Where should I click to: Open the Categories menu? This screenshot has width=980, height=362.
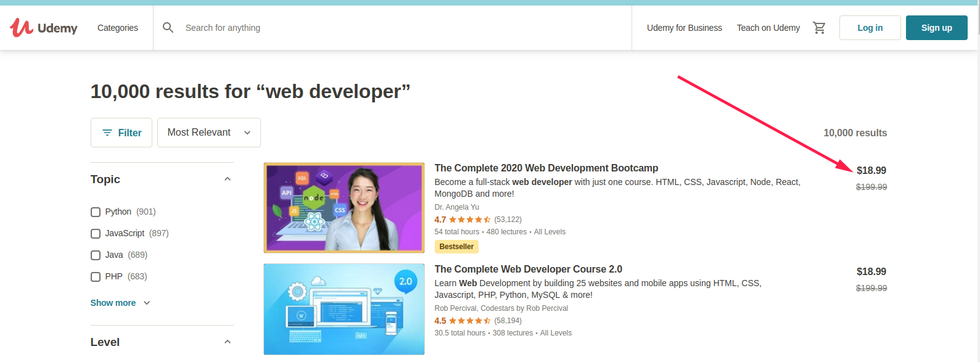pyautogui.click(x=118, y=28)
